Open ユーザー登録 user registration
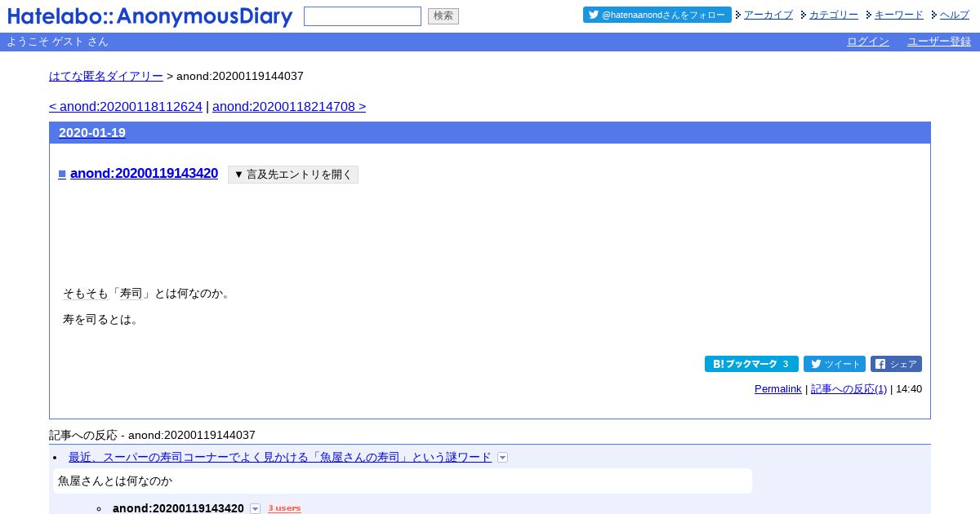 click(x=939, y=42)
